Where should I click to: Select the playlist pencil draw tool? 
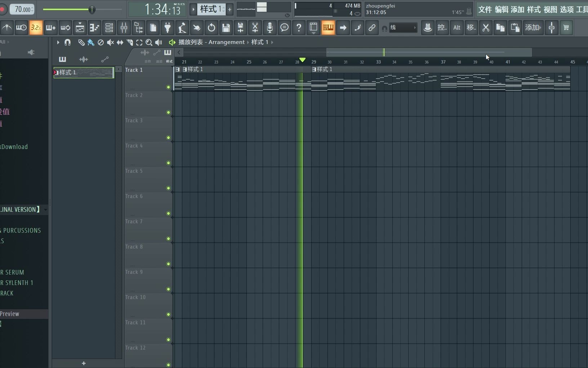(81, 43)
